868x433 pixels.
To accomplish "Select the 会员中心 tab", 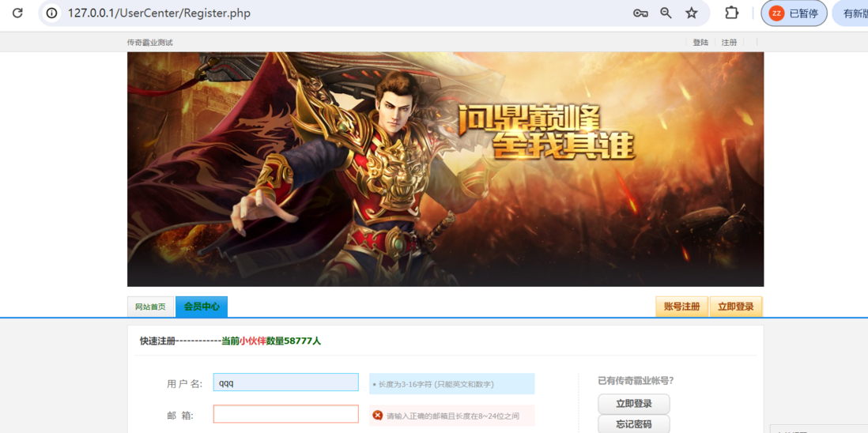I will click(x=202, y=307).
